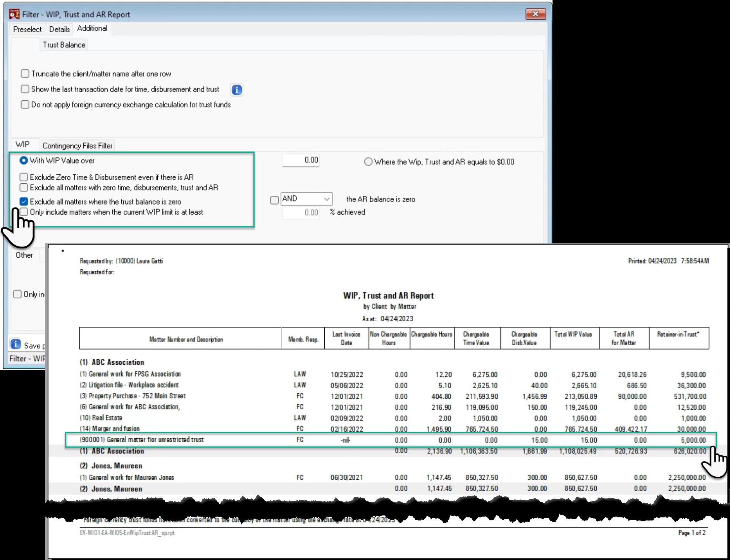Switch to the Preselect tab
Viewport: 730px width, 560px height.
click(x=27, y=29)
